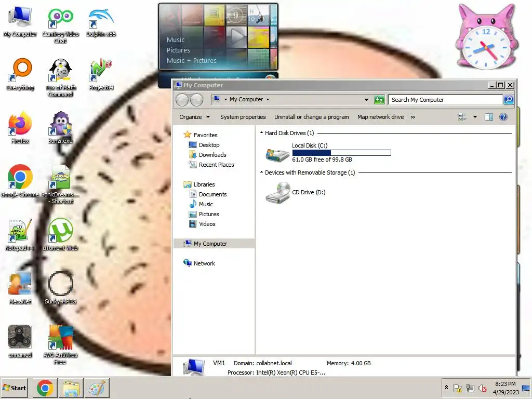This screenshot has height=399, width=532.
Task: Click the Explorer back navigation arrow
Action: click(182, 100)
